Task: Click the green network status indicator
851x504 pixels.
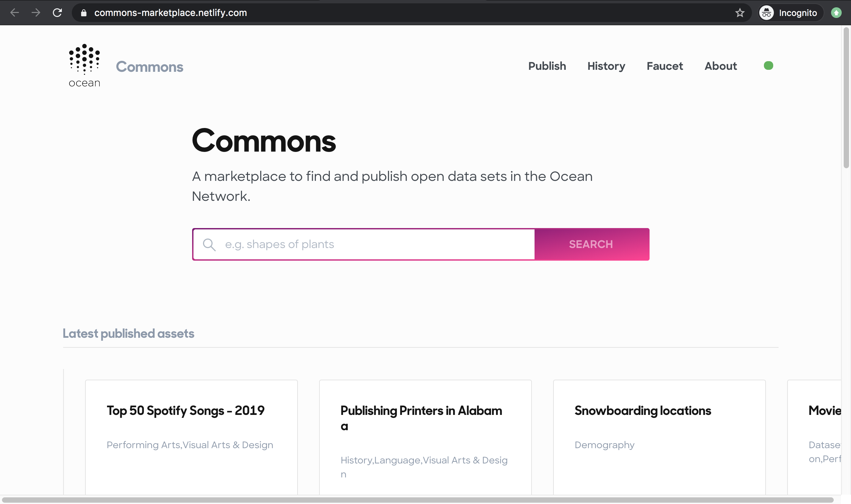Action: (x=768, y=65)
